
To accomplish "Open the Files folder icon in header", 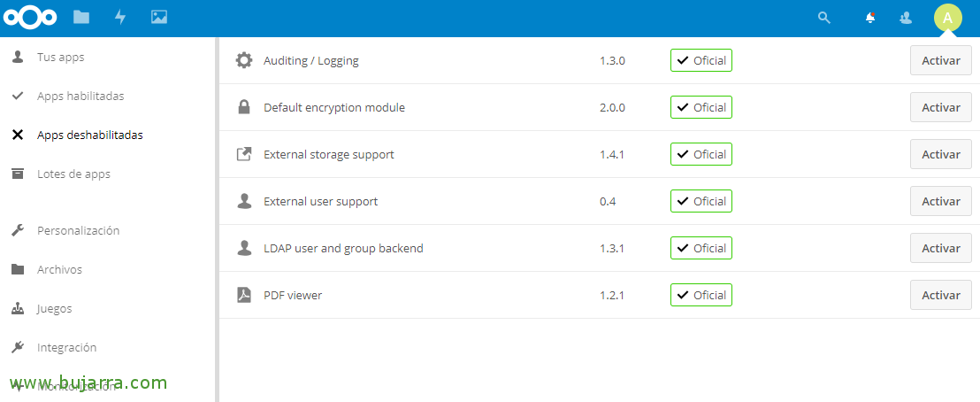I will 81,17.
